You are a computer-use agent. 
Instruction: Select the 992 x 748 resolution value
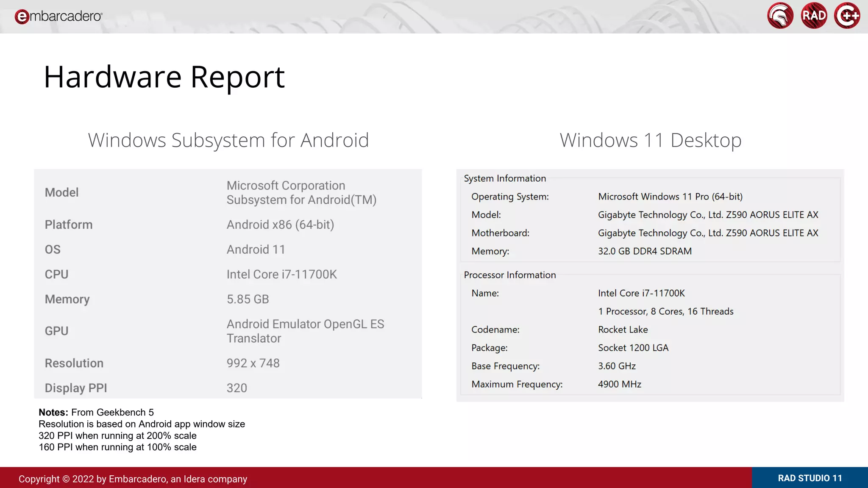[x=253, y=363]
